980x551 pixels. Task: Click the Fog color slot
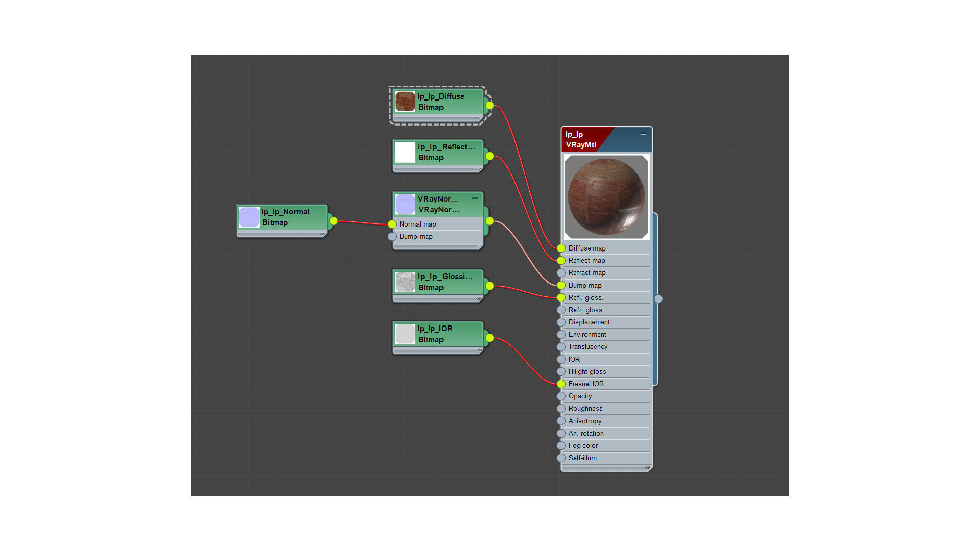(583, 446)
